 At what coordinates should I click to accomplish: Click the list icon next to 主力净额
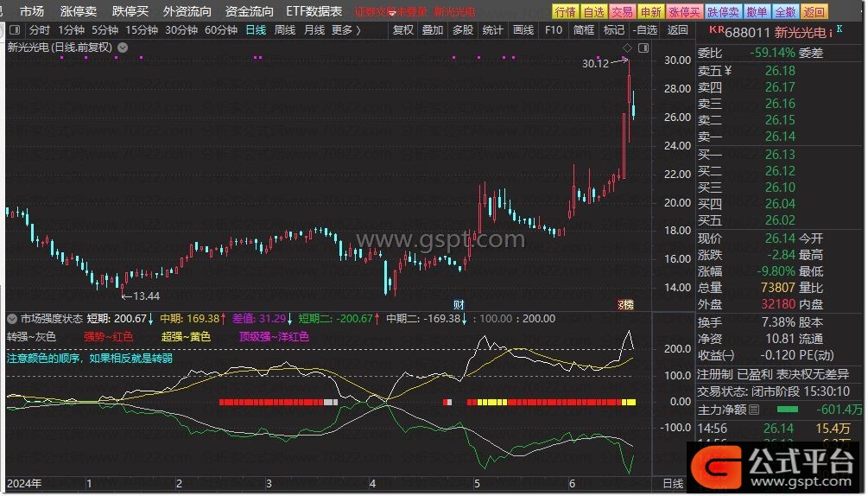(x=754, y=410)
